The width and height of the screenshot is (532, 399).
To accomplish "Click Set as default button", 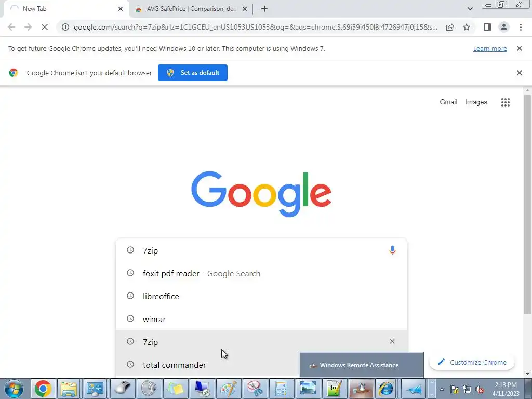I will 193,73.
